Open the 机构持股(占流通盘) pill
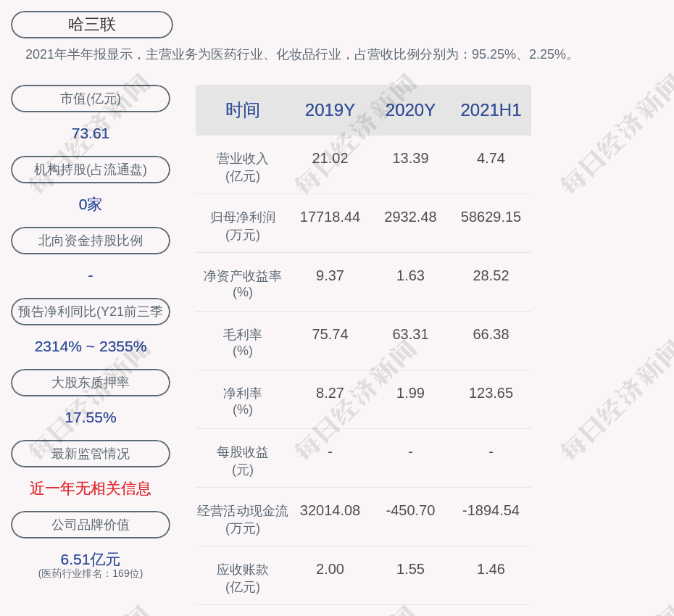The image size is (674, 616). [91, 170]
